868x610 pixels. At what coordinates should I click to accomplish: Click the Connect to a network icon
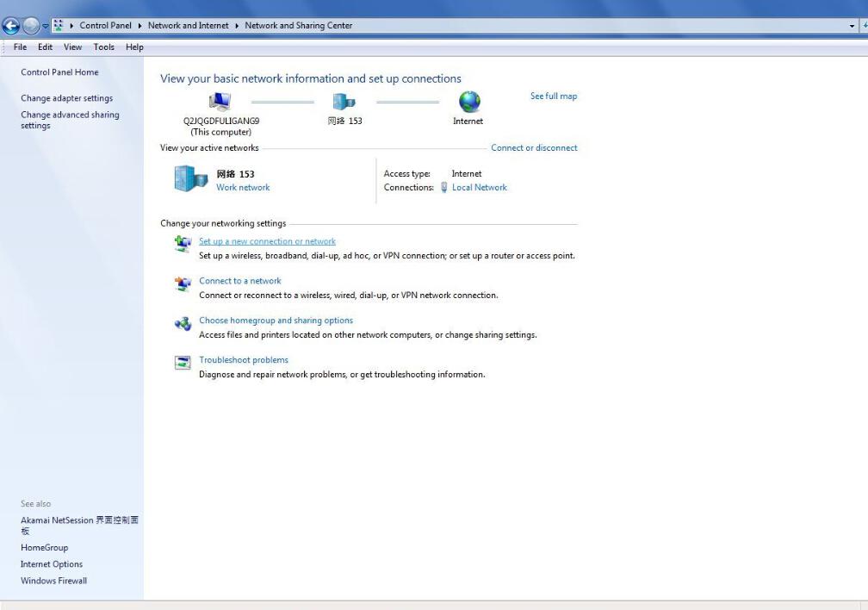click(x=183, y=283)
